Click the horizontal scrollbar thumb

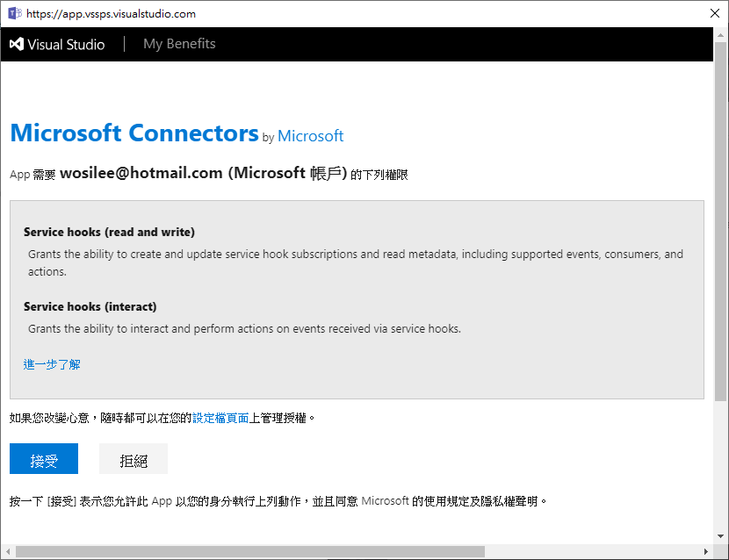250,551
